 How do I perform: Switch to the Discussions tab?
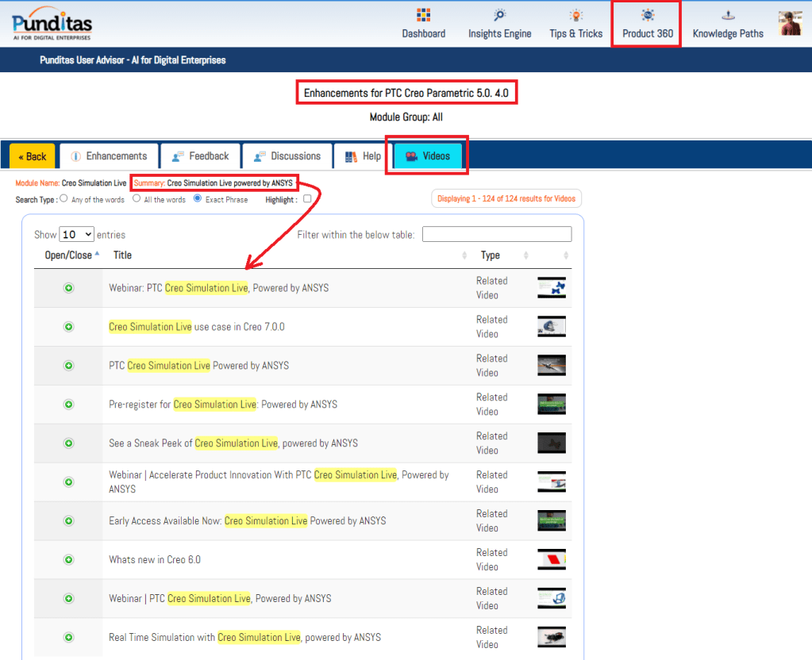(287, 156)
